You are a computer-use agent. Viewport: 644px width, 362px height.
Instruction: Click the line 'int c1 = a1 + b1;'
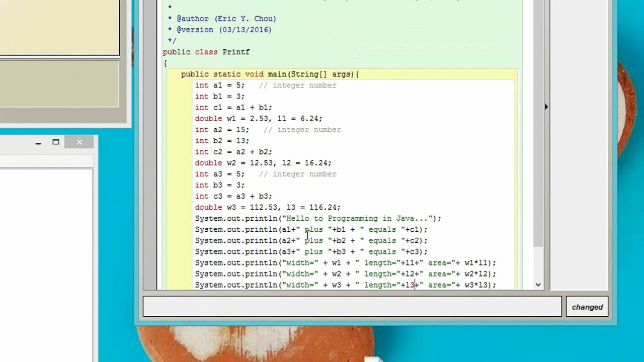pyautogui.click(x=233, y=107)
